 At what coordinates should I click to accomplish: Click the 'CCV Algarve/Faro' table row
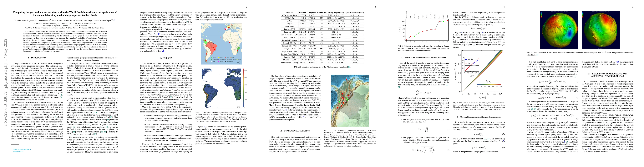(x=322, y=15)
